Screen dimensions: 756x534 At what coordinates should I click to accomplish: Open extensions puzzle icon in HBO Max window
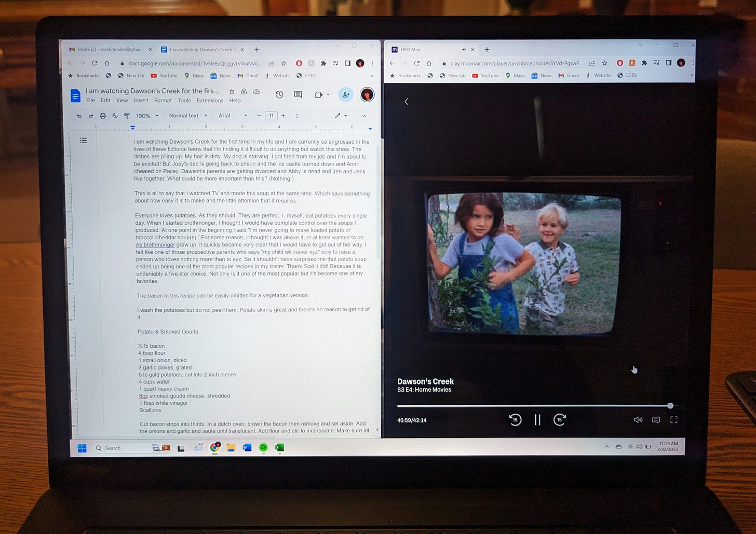click(644, 63)
